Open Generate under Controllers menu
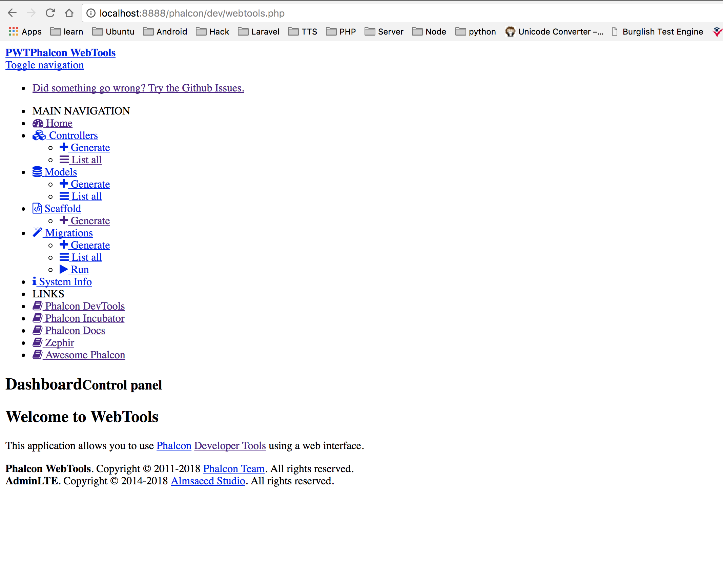Image resolution: width=723 pixels, height=588 pixels. pyautogui.click(x=90, y=148)
